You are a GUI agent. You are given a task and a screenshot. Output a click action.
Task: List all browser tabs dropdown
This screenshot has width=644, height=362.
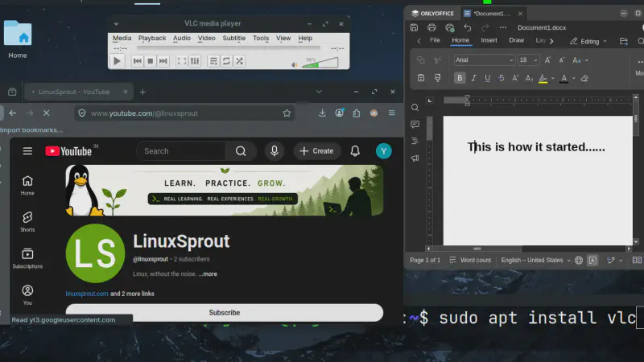[x=319, y=92]
